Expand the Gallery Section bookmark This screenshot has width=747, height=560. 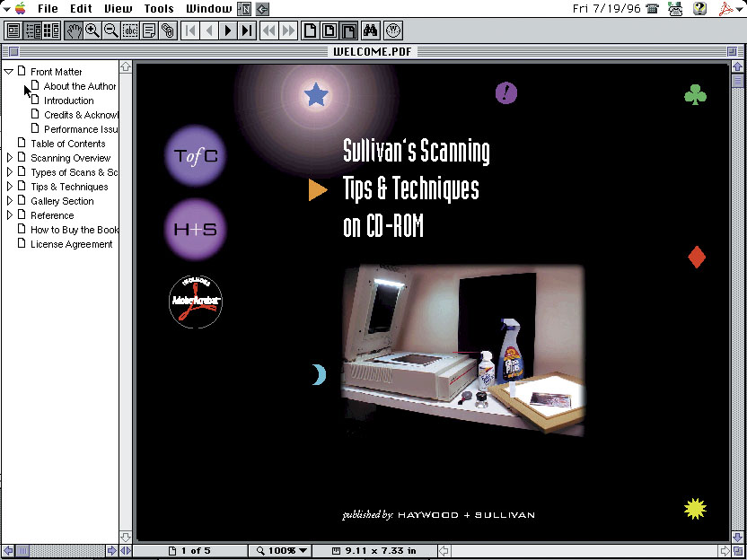tap(9, 200)
